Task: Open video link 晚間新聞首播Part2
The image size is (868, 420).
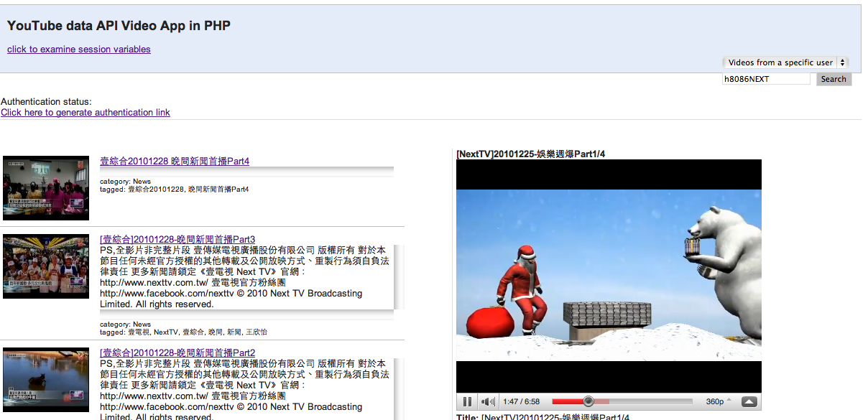Action: click(x=177, y=353)
